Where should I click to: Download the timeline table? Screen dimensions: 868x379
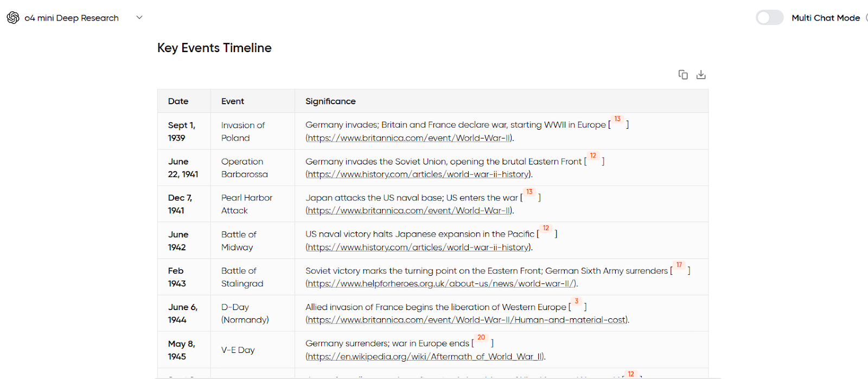(x=701, y=75)
